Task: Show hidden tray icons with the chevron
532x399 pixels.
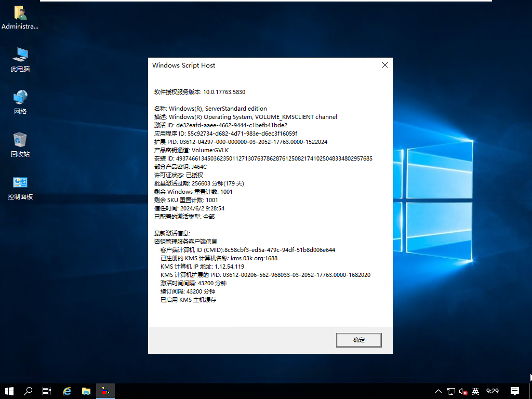Action: pos(438,391)
